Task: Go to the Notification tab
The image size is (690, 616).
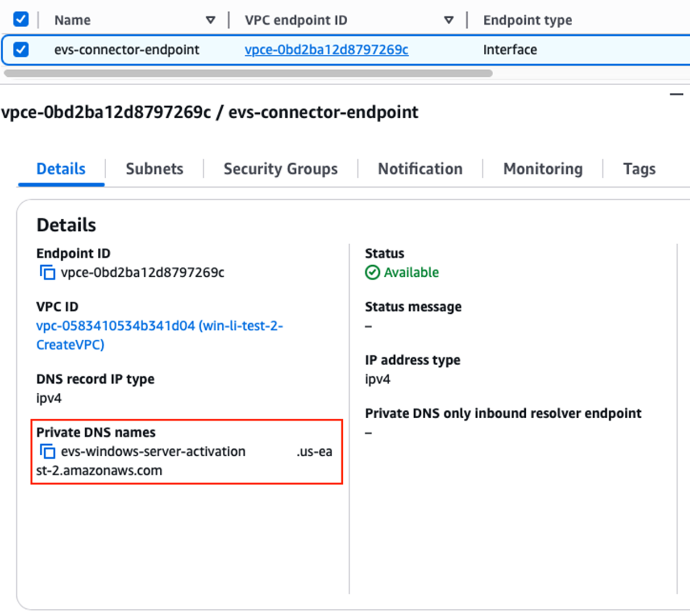Action: coord(420,169)
